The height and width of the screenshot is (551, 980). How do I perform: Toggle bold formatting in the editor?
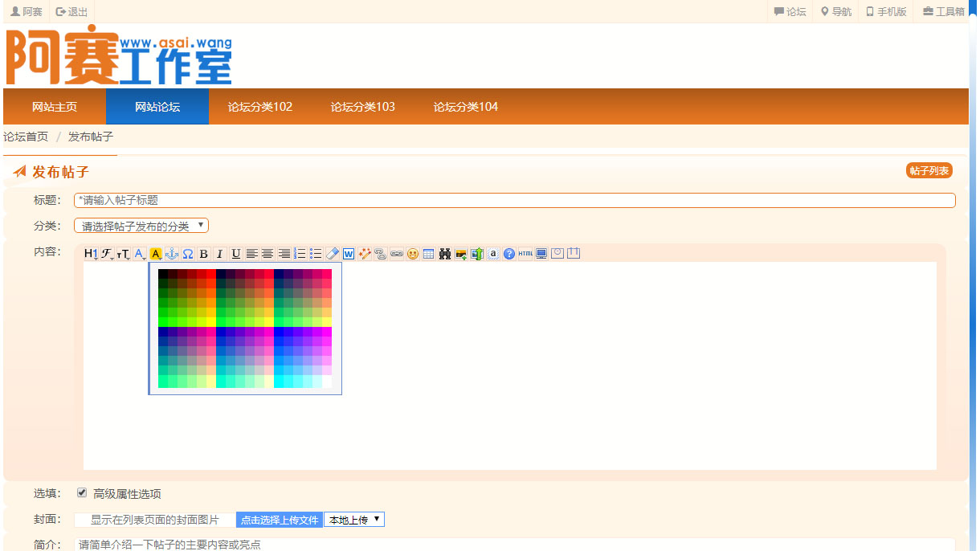(204, 254)
